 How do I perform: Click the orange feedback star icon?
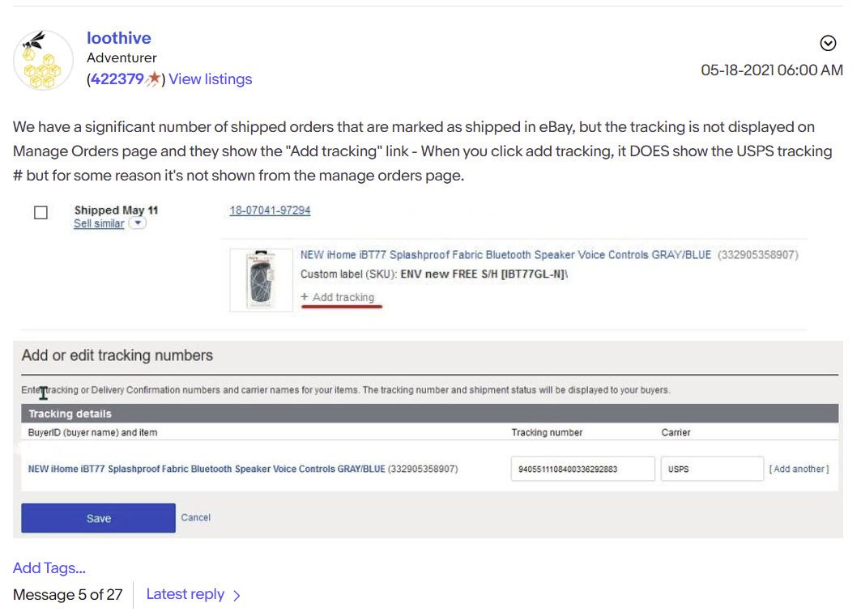click(x=153, y=79)
